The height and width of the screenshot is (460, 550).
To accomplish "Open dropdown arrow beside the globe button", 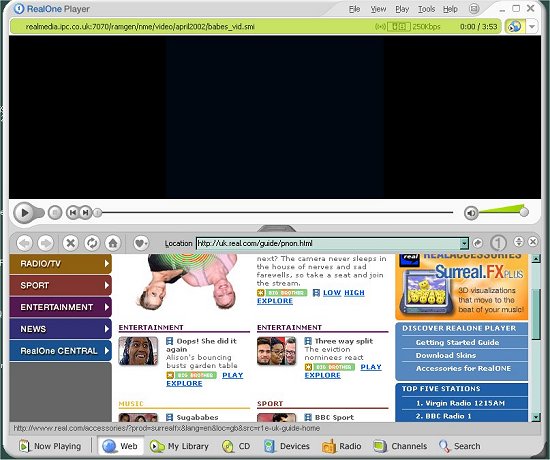I will (532, 26).
